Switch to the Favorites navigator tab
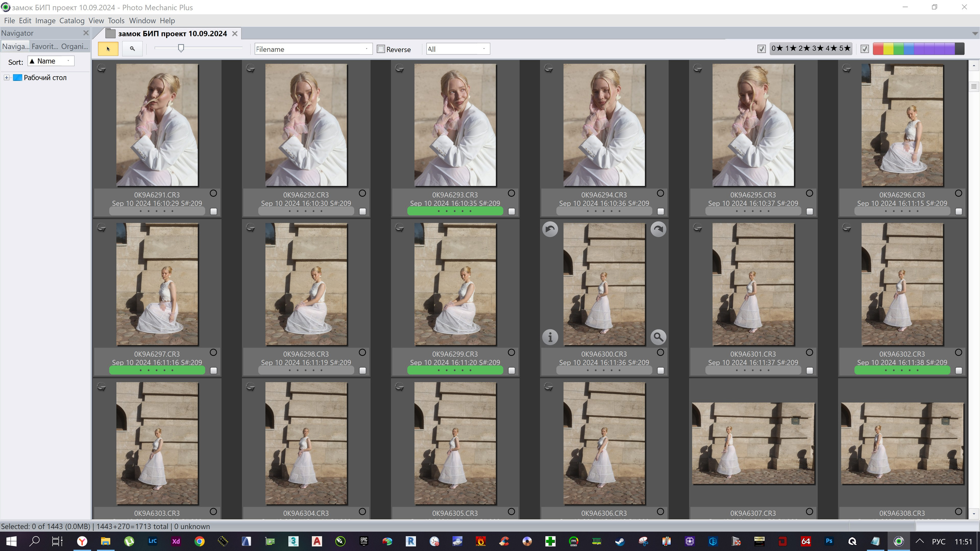The width and height of the screenshot is (980, 551). click(44, 46)
